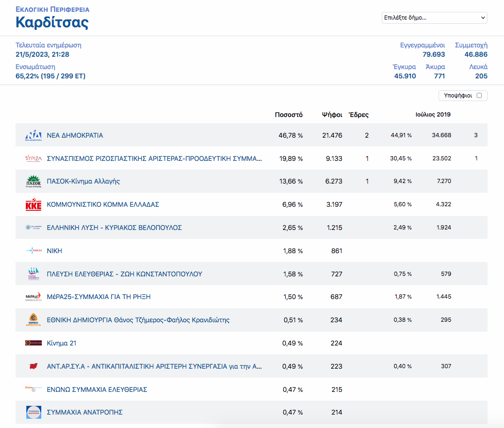
Task: Click the 21/5/2023, 21:28 update time
Action: click(42, 54)
